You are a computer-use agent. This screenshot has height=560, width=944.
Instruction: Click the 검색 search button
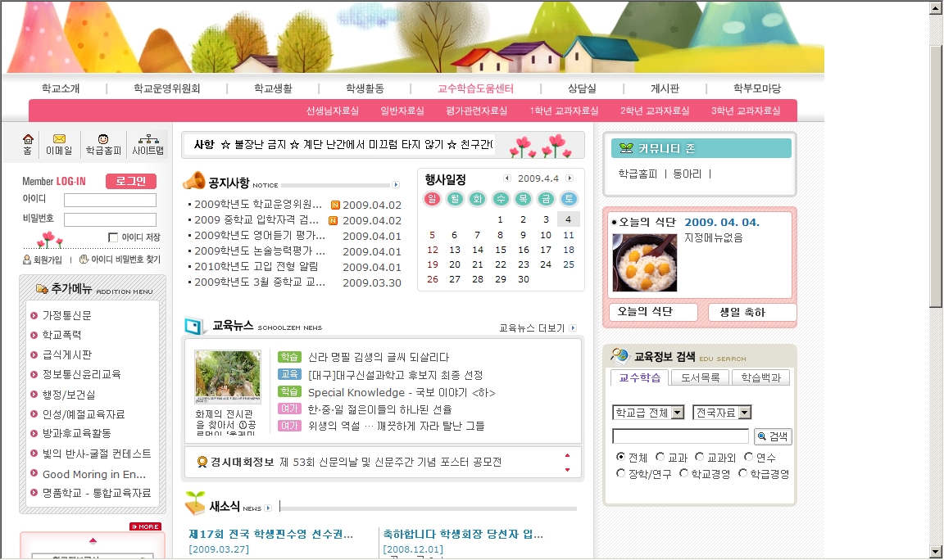(773, 436)
